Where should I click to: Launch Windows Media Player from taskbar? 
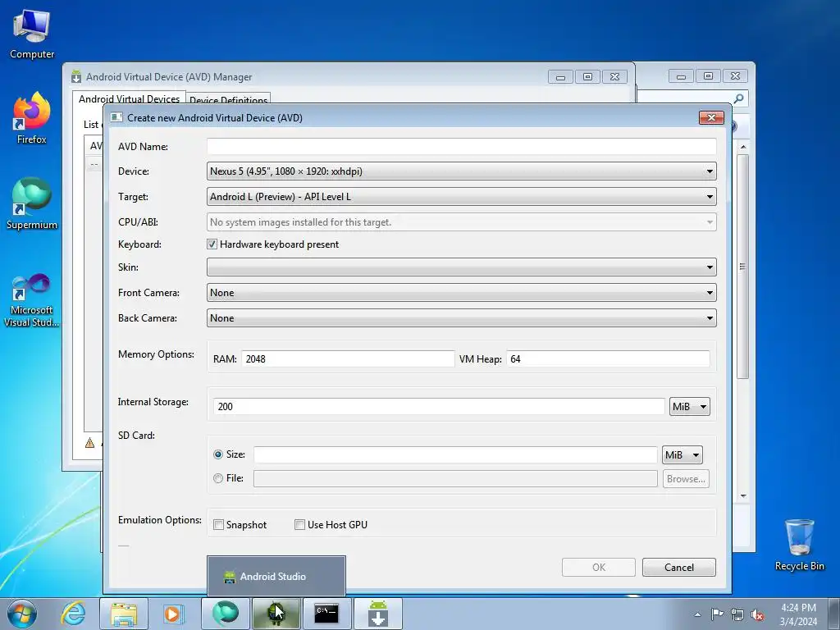click(x=172, y=614)
